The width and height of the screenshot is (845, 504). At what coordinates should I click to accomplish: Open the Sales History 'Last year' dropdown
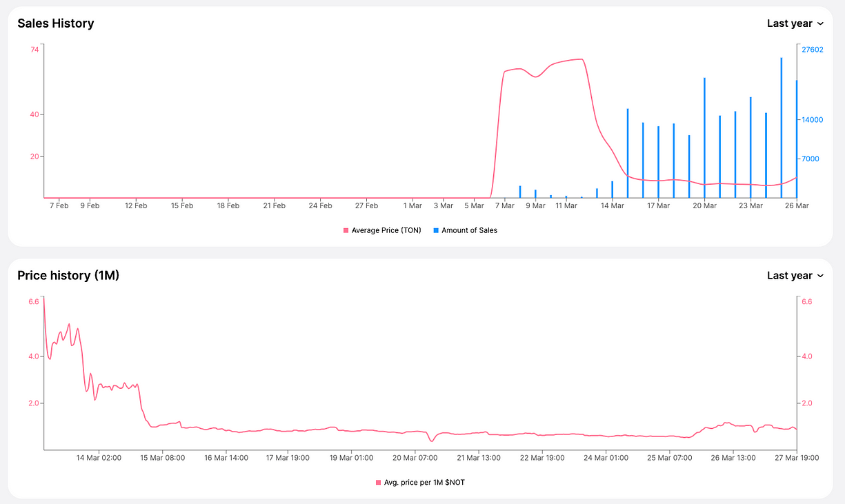click(795, 23)
